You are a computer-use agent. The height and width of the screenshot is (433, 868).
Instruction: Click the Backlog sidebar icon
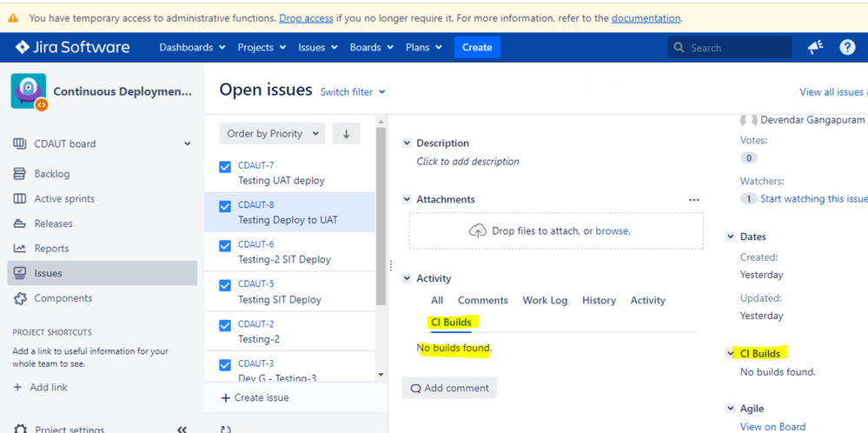(19, 174)
